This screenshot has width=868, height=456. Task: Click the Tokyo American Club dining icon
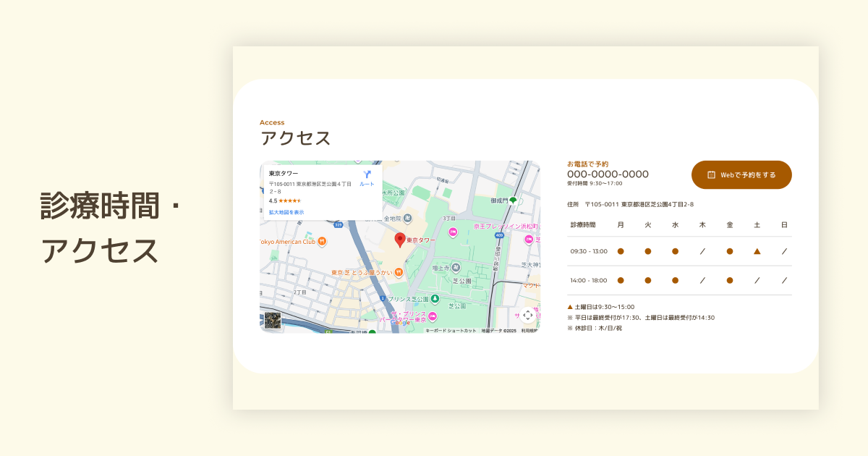[322, 241]
